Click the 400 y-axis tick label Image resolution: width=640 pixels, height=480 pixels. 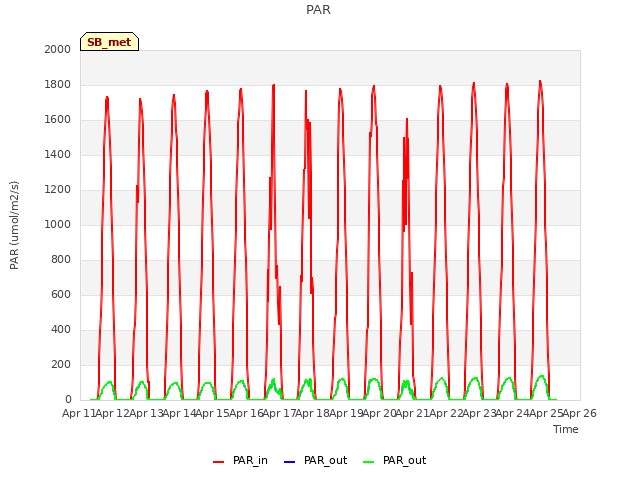(61, 329)
